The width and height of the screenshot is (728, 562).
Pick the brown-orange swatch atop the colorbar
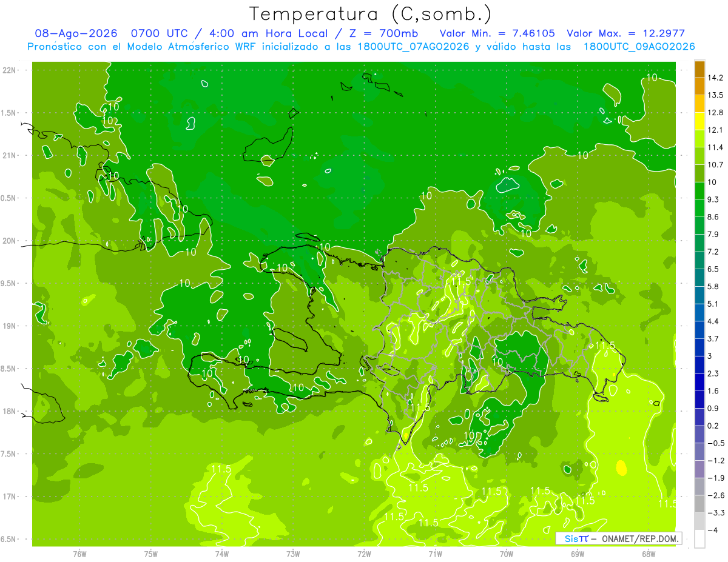tap(699, 69)
